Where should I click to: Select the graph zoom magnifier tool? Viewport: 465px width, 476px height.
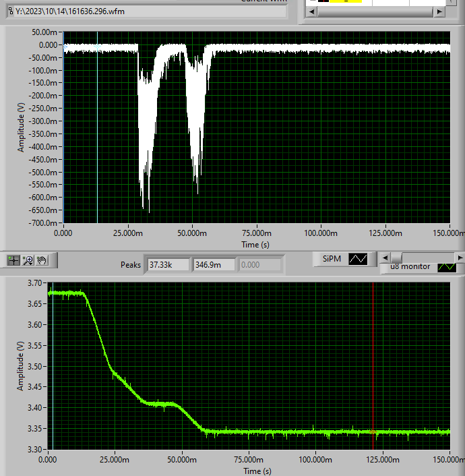click(x=28, y=260)
